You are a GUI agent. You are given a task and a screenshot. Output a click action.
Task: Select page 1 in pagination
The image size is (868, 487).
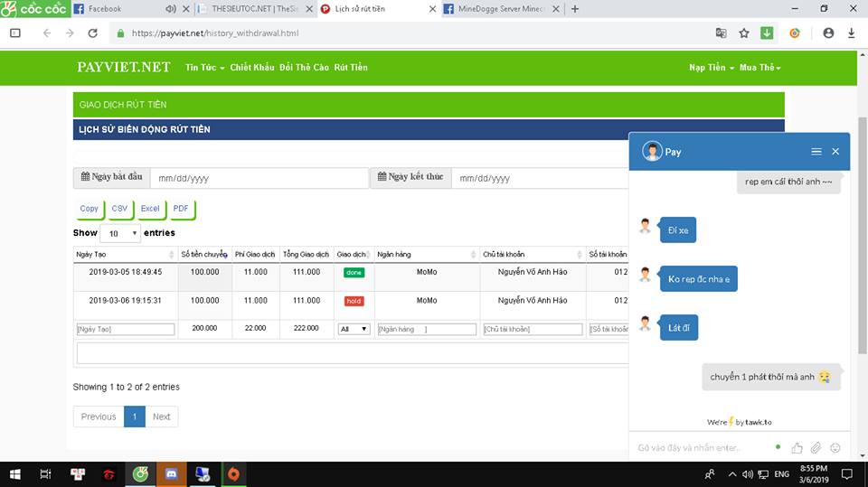[135, 417]
